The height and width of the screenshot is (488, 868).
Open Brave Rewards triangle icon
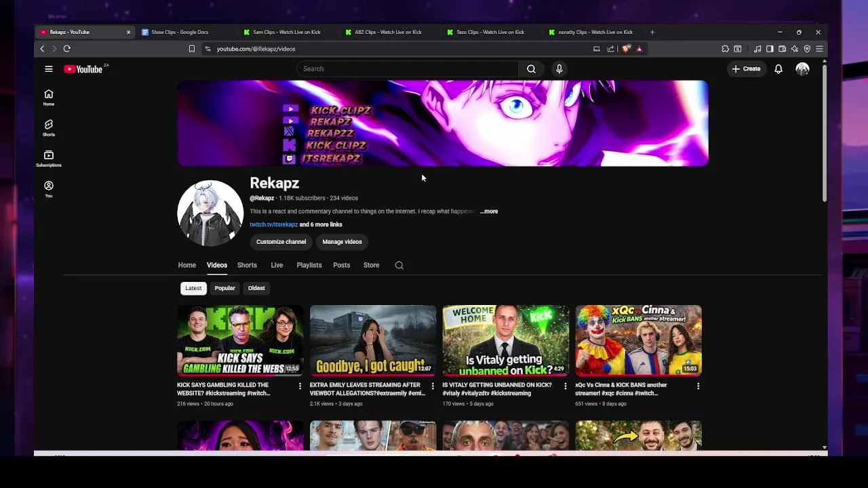pos(639,49)
